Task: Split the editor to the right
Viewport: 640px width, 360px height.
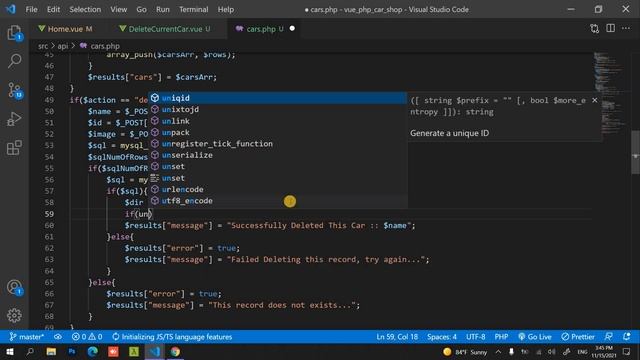Action: coord(611,29)
